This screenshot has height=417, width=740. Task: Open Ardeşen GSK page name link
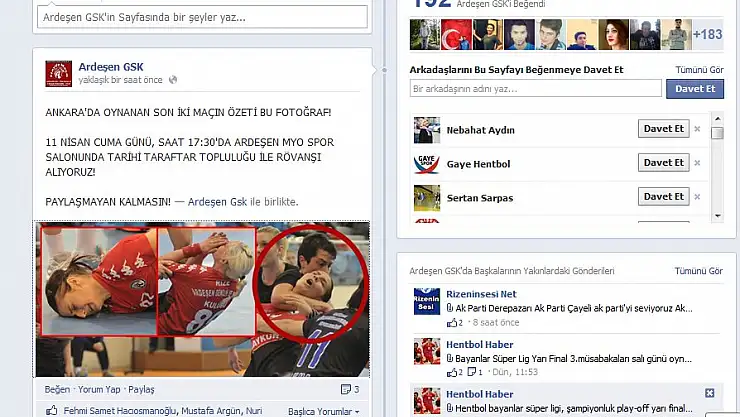(x=111, y=67)
